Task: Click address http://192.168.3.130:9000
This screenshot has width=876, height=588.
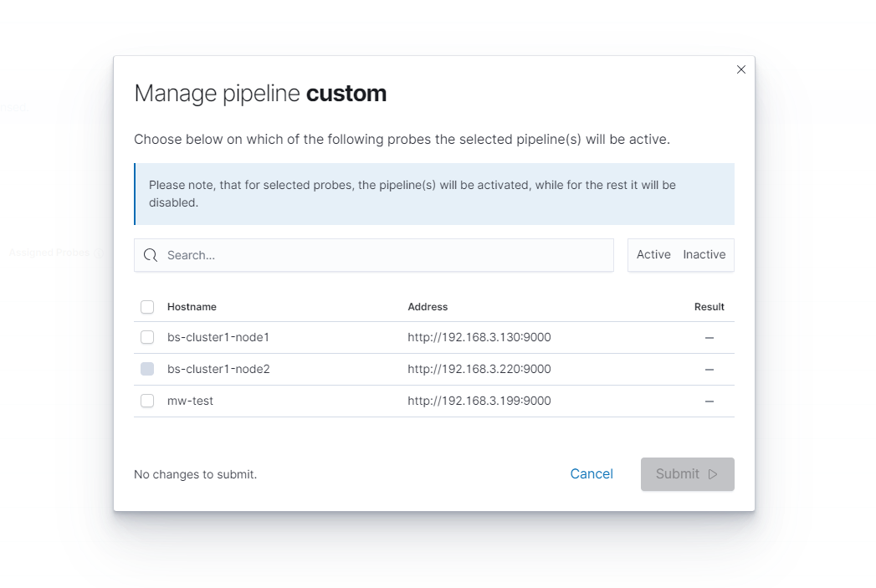Action: [479, 337]
